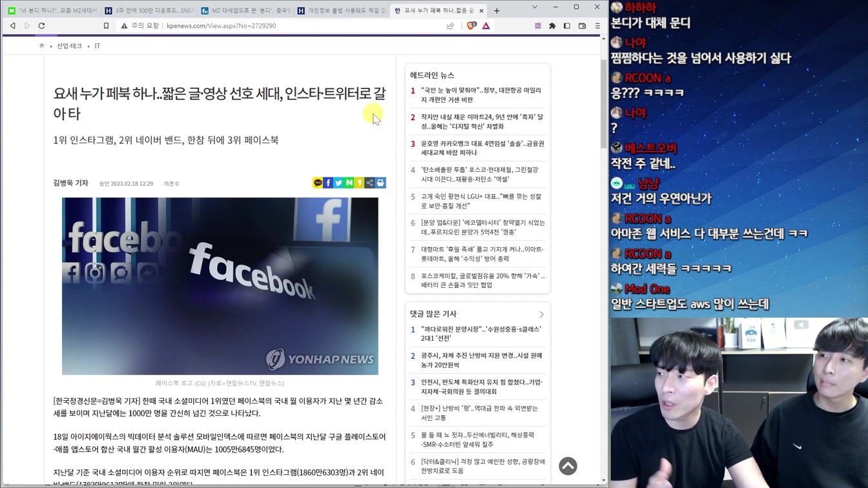Click the purple M extension icon
This screenshot has width=868, height=488.
538,26
